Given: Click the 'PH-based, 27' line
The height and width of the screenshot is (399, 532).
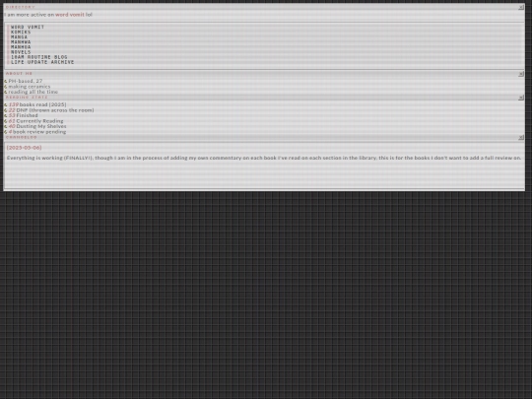Looking at the screenshot, I should (26, 81).
